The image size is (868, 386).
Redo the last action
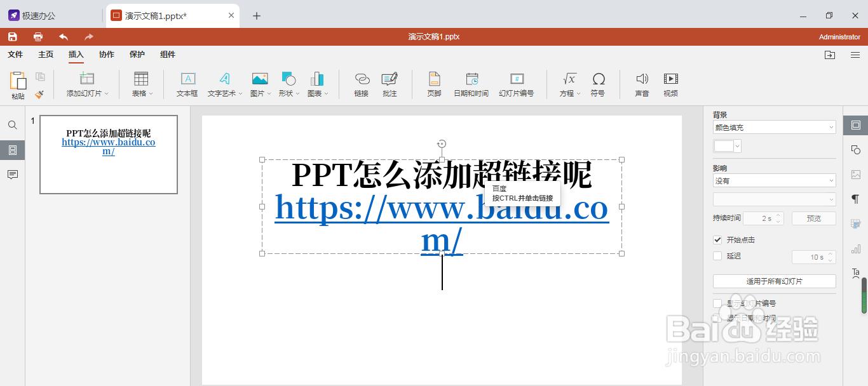(89, 37)
